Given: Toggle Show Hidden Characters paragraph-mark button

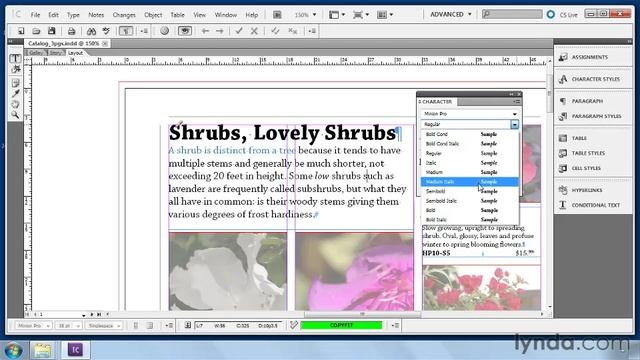Looking at the screenshot, I should 126,31.
